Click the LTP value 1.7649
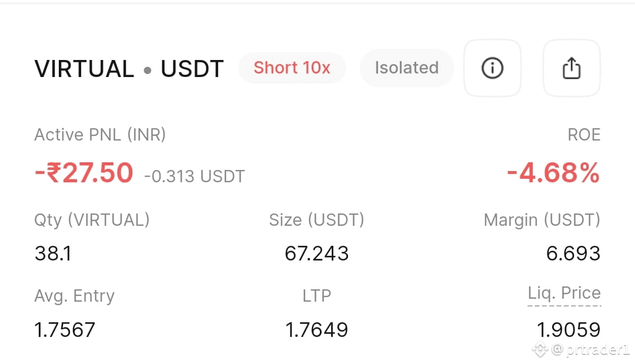This screenshot has height=364, width=635. click(317, 329)
